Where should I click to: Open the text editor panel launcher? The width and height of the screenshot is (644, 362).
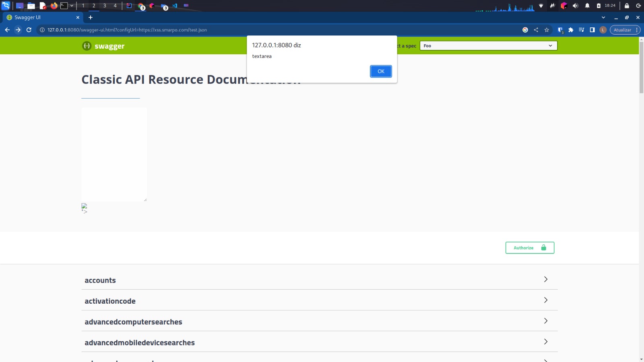pos(43,6)
